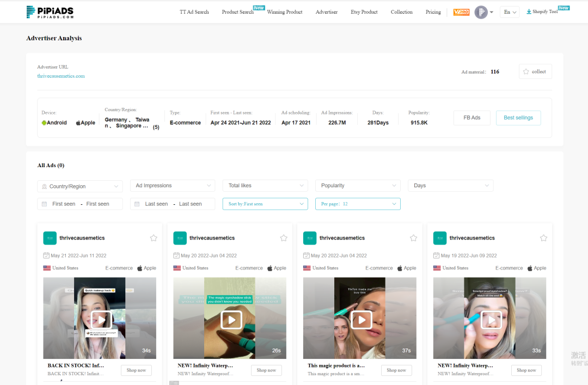Click the location icon in Country/Region filter
This screenshot has width=588, height=385.
coord(44,186)
